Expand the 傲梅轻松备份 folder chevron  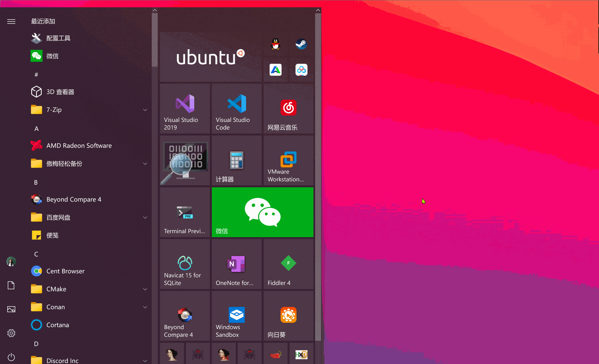(x=145, y=164)
